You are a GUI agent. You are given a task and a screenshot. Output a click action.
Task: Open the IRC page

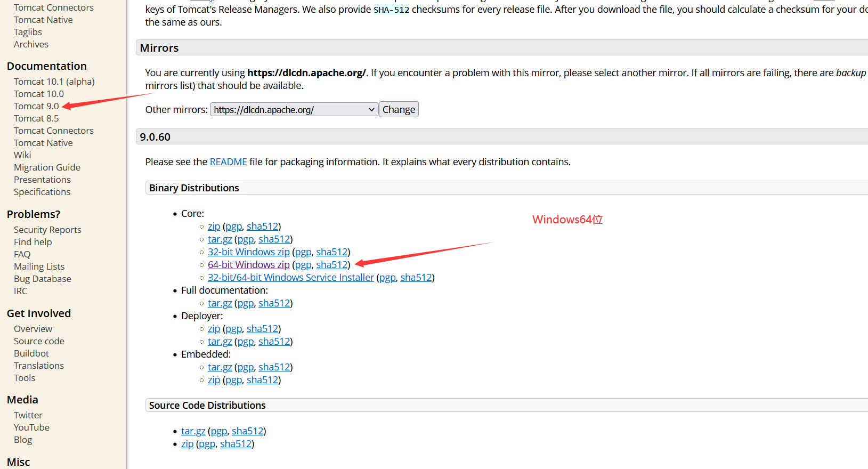click(x=21, y=291)
